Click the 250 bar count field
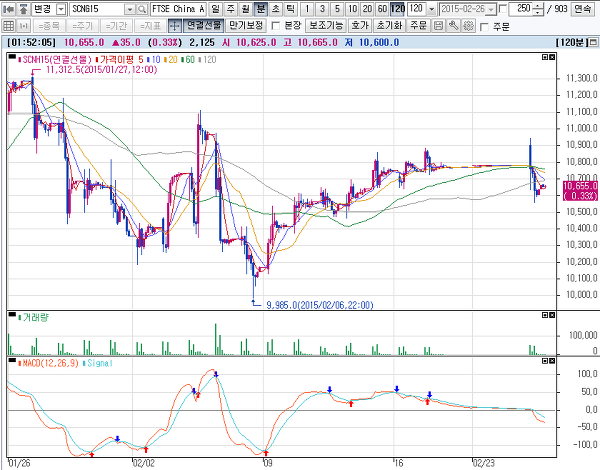This screenshot has height=470, width=600. (x=521, y=8)
